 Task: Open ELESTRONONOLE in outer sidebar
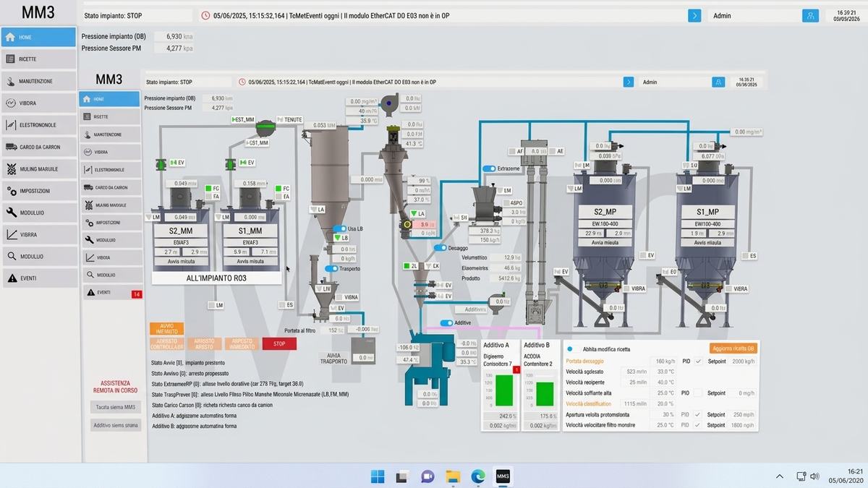point(38,125)
